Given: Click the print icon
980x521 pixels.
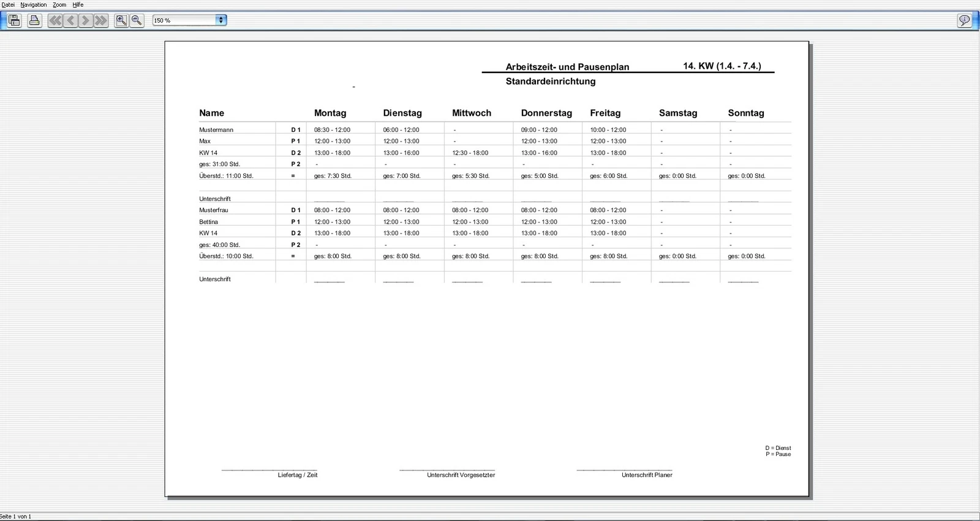Looking at the screenshot, I should click(34, 20).
